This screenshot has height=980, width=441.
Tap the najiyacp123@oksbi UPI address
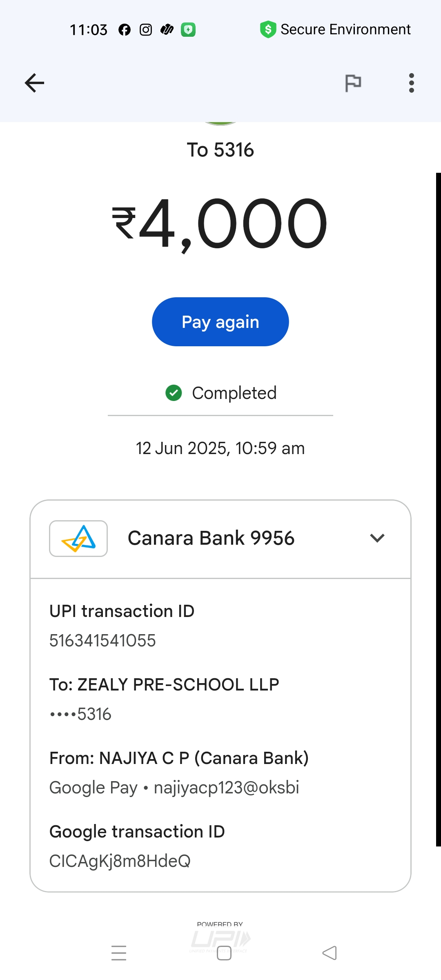226,788
